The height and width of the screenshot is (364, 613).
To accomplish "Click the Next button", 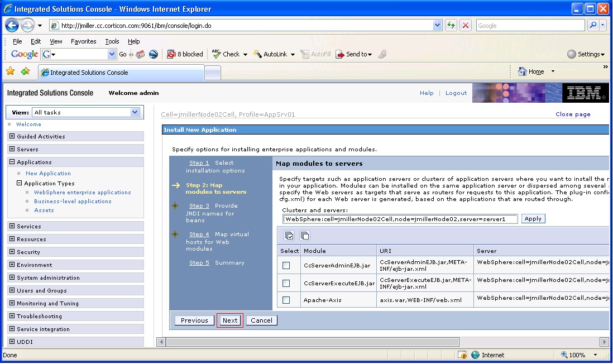I will (x=230, y=320).
